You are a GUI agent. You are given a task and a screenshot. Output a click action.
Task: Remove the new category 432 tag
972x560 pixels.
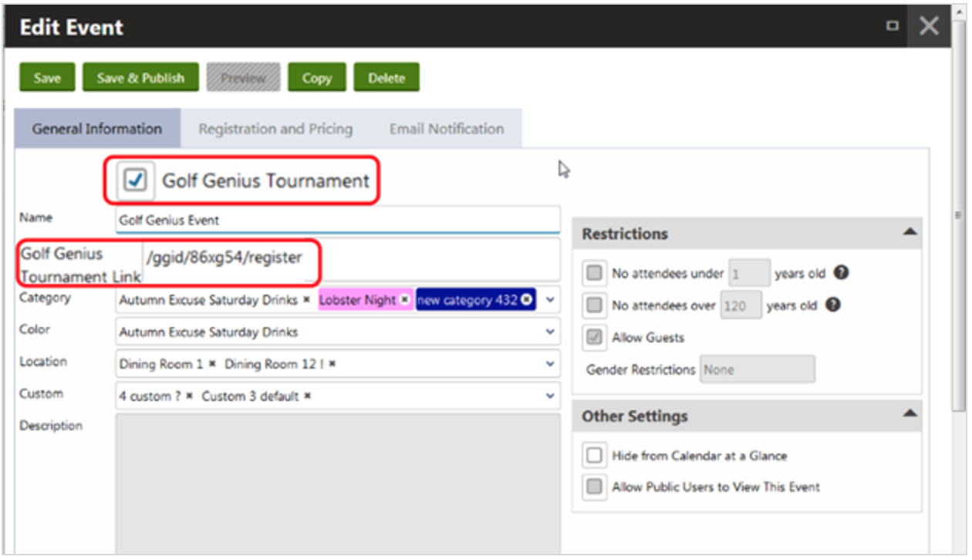[526, 300]
